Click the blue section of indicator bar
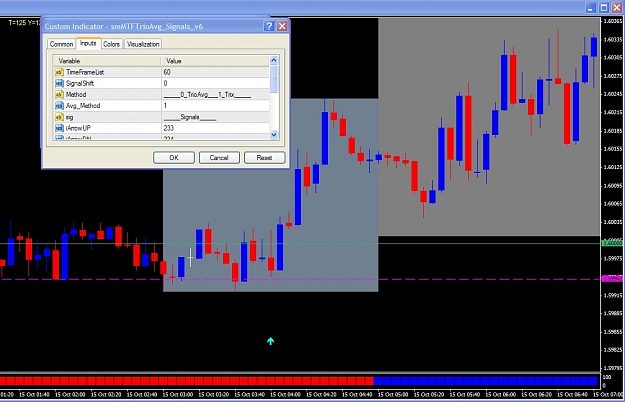 pos(486,381)
